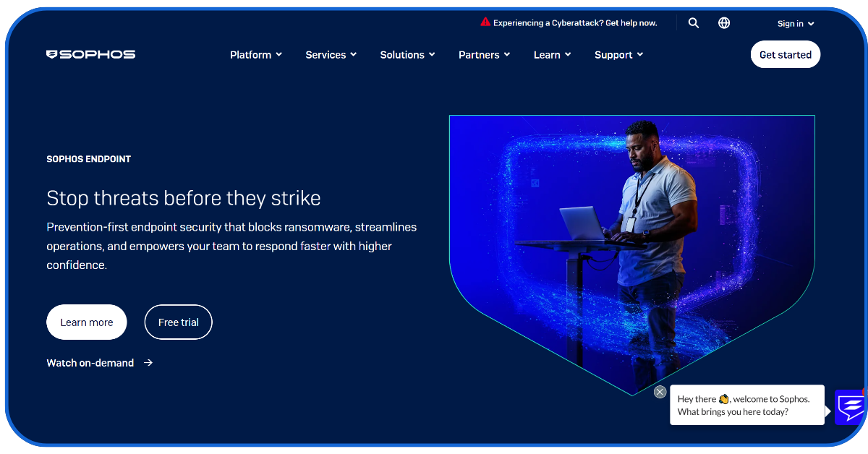Click the Learn more button
Viewport: 868px width, 454px height.
tap(87, 322)
